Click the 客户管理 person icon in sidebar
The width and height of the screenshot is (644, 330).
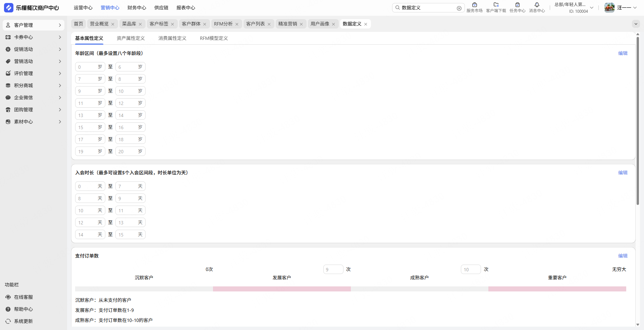click(x=8, y=25)
